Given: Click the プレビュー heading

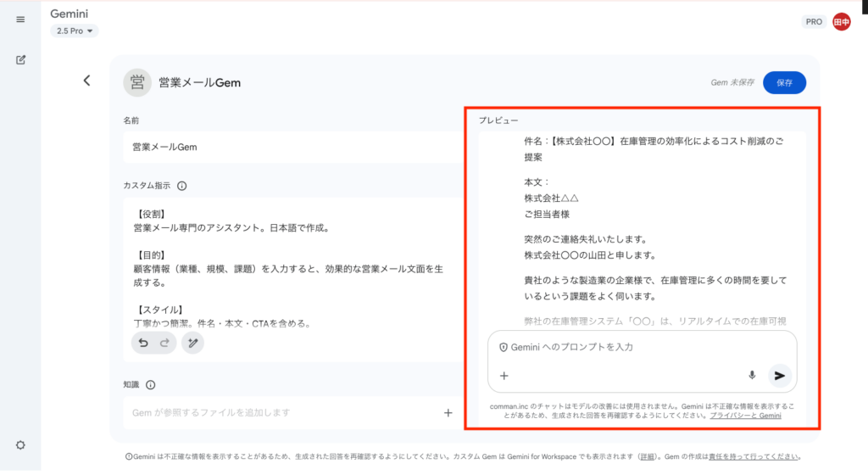Looking at the screenshot, I should click(x=498, y=120).
